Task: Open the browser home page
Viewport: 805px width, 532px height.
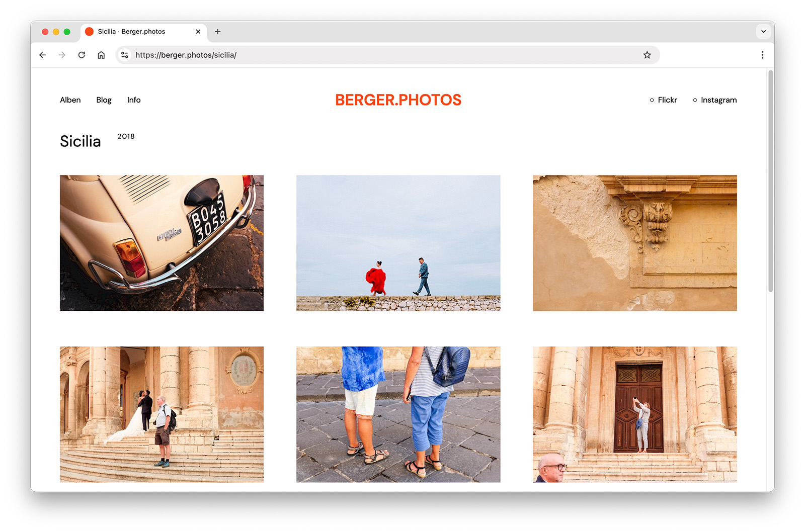Action: [101, 55]
